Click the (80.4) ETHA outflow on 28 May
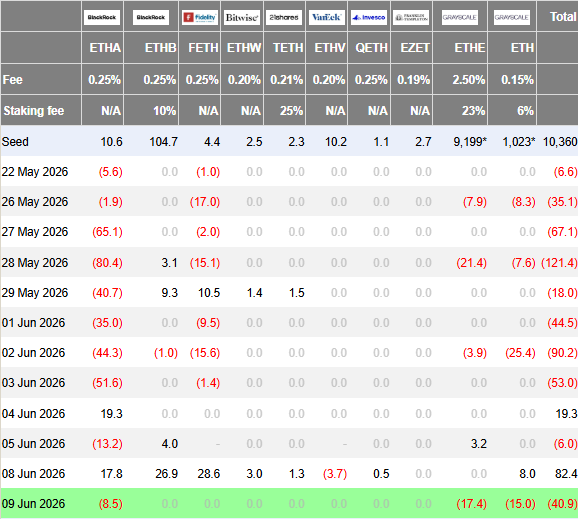578x519 pixels. tap(107, 262)
